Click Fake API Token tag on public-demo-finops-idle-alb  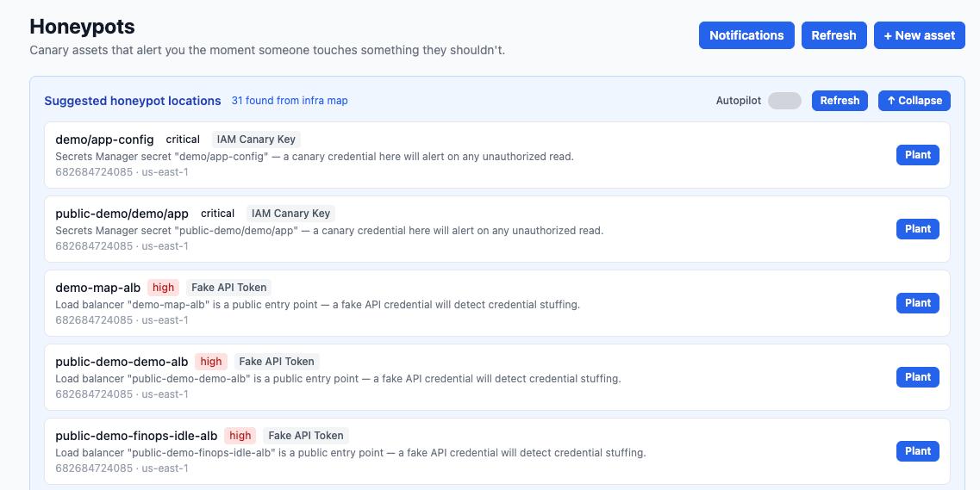(x=306, y=436)
